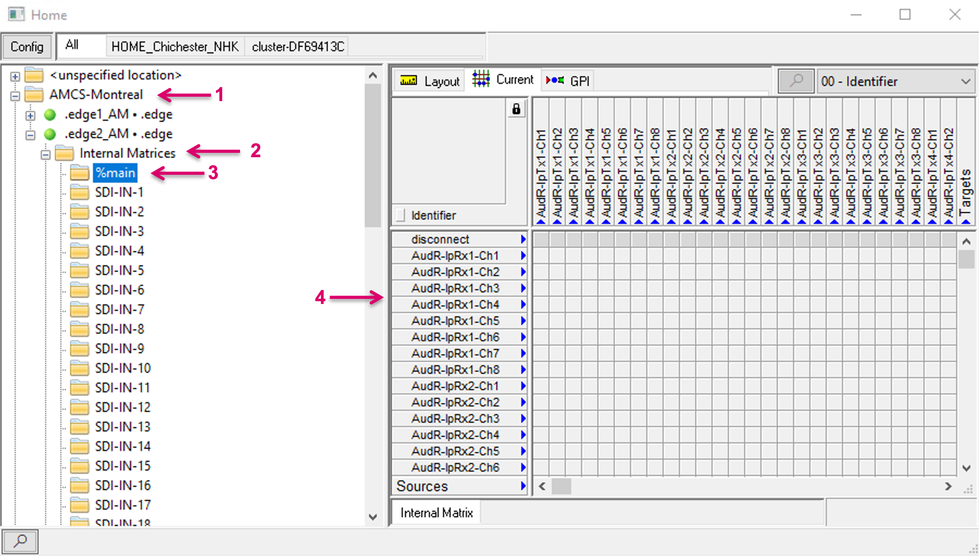The image size is (980, 556).
Task: Click the matrix horizontal scrollbar thumb
Action: 561,486
